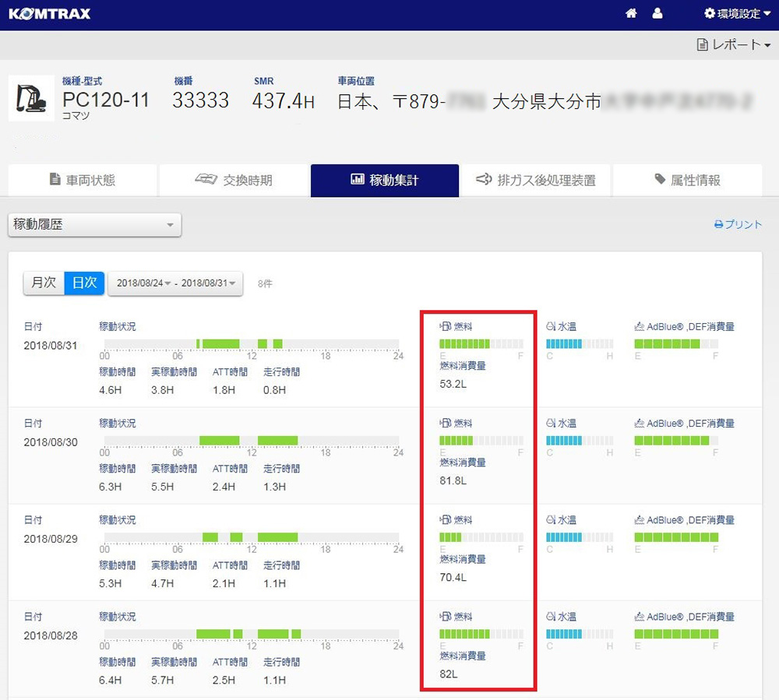Image resolution: width=779 pixels, height=700 pixels.
Task: Open the 稼動履歴 selection dropdown
Action: click(94, 225)
